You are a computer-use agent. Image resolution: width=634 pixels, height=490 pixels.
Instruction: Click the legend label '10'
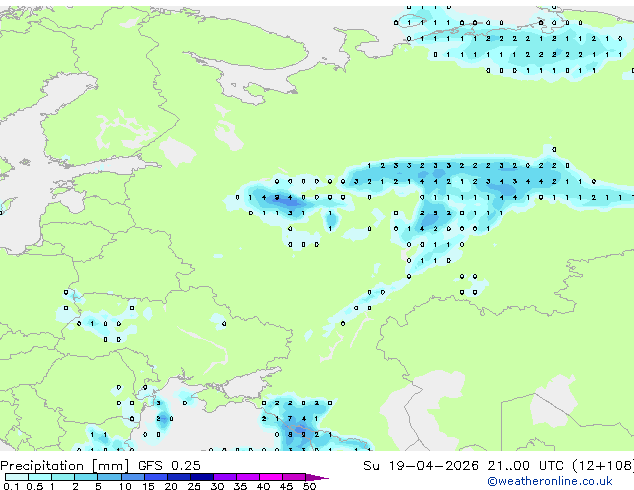pos(125,486)
